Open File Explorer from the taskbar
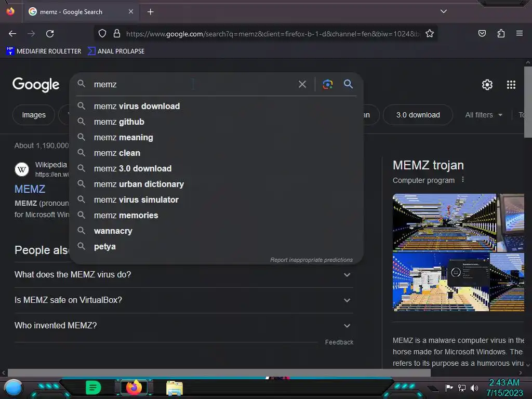The image size is (532, 399). 175,388
